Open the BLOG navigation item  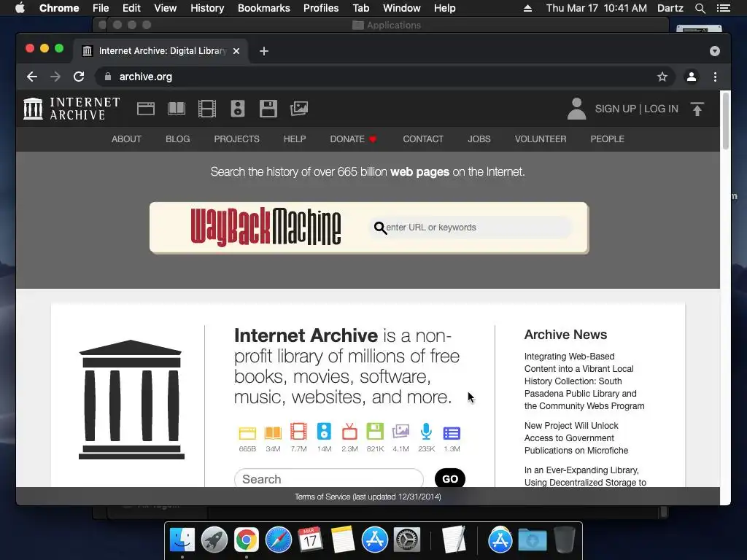[x=178, y=139]
